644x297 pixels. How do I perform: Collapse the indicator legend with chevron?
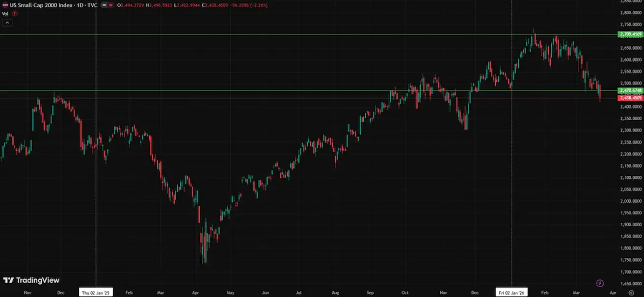pyautogui.click(x=8, y=23)
